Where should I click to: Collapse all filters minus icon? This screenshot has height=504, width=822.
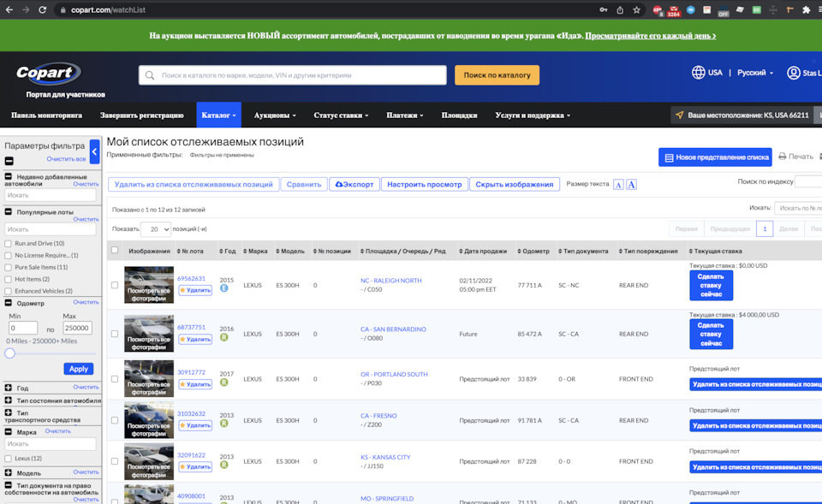[x=9, y=161]
